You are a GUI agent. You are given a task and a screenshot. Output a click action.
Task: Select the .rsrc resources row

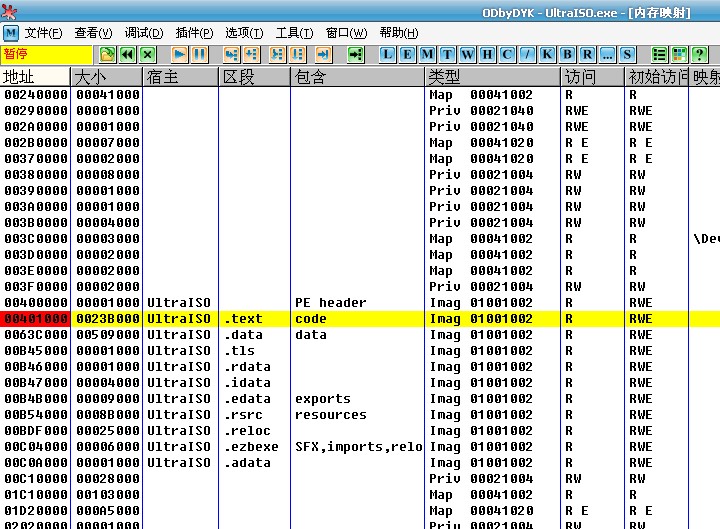coord(360,415)
